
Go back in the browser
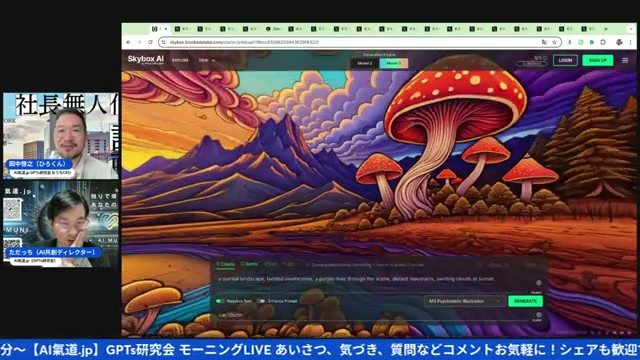[129, 42]
